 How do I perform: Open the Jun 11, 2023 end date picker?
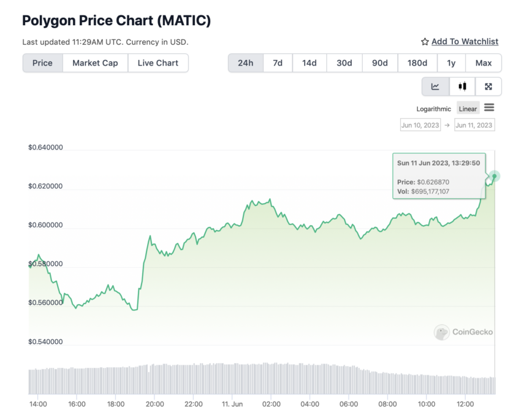click(x=474, y=125)
